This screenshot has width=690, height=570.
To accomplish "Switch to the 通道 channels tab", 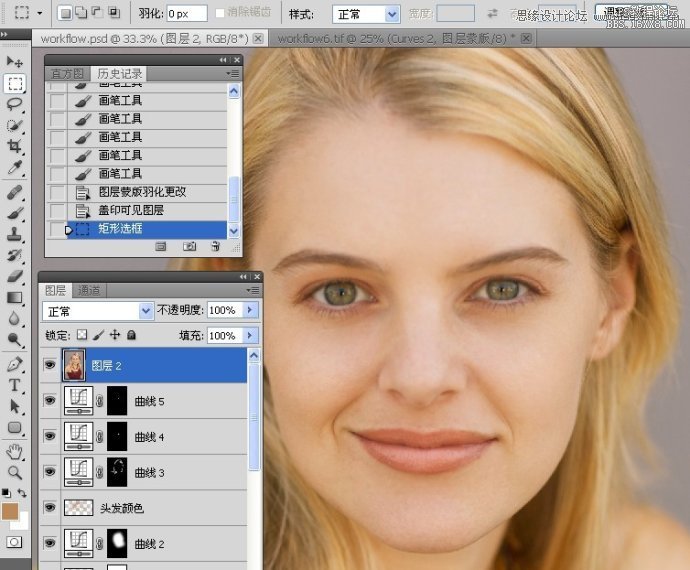I will tap(89, 291).
